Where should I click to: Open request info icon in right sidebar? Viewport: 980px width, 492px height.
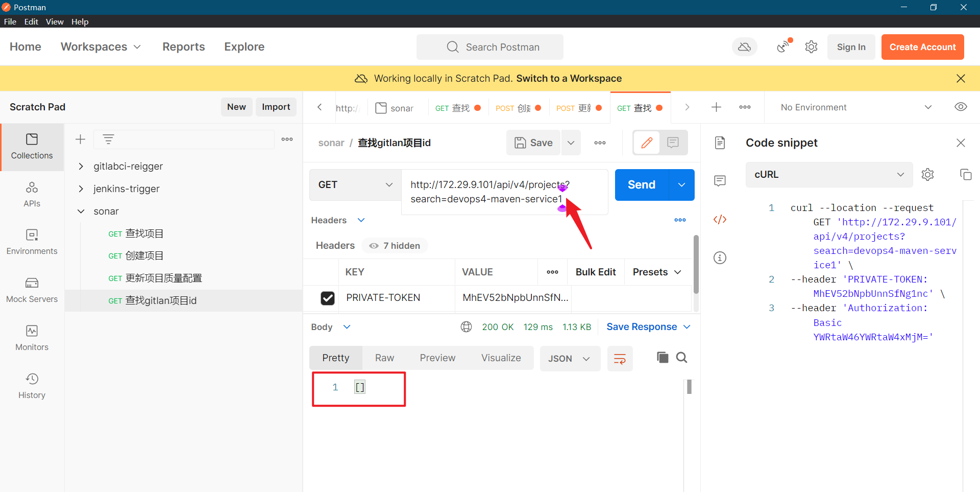720,257
